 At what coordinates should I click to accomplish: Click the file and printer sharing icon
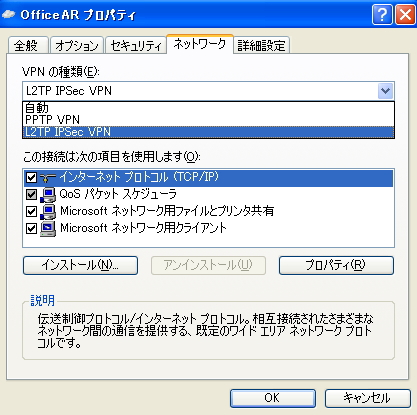coord(48,212)
